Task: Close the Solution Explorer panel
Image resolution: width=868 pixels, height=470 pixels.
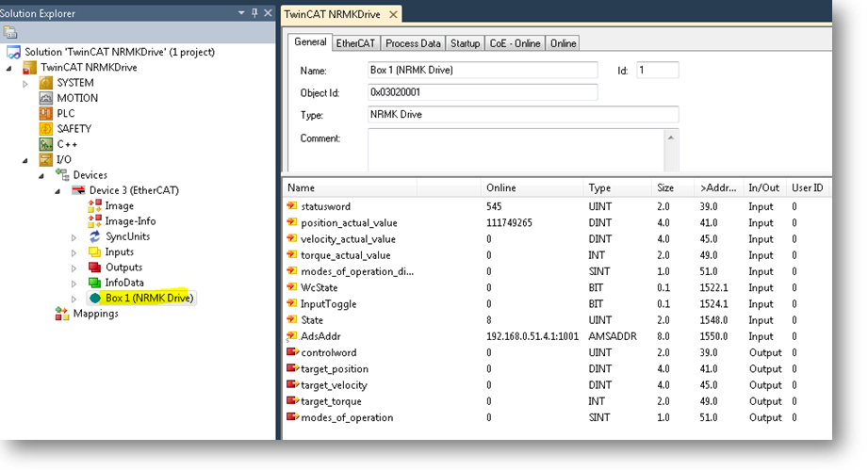Action: [268, 13]
